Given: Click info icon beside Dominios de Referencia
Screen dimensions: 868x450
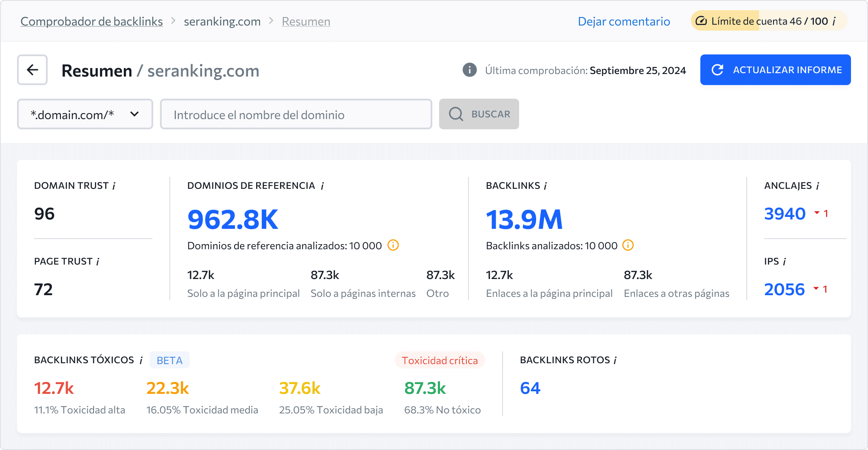Looking at the screenshot, I should [323, 186].
